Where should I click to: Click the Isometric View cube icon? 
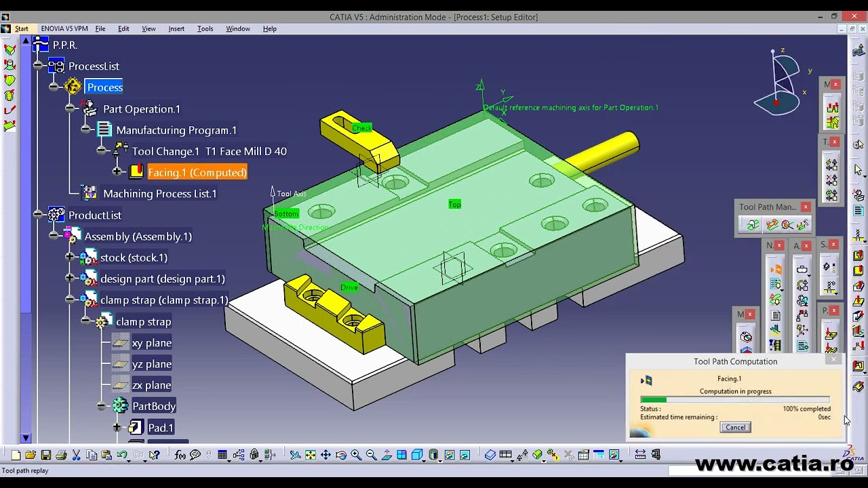coord(416,455)
